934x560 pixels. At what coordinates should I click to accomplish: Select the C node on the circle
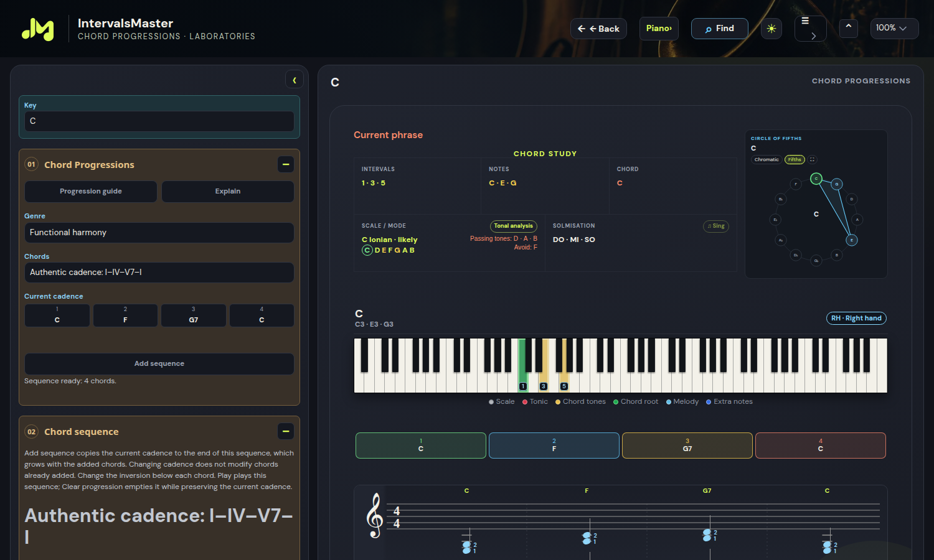click(x=816, y=179)
